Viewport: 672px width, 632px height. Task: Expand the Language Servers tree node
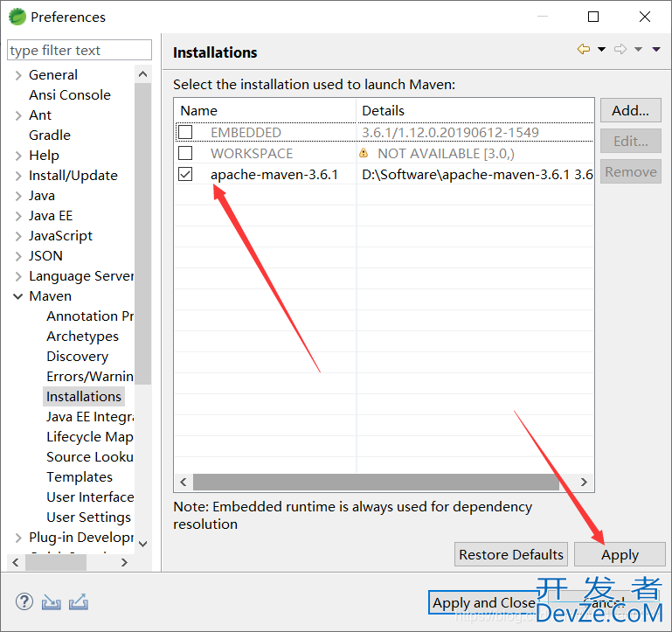[x=18, y=276]
